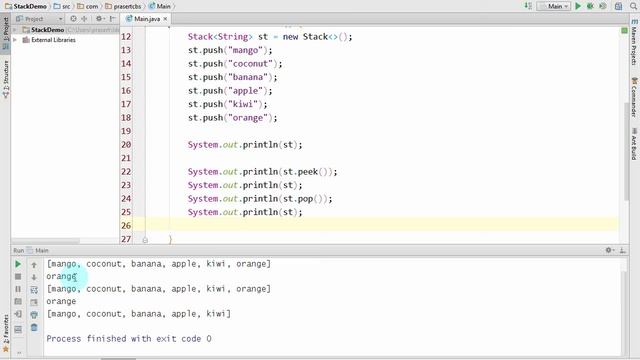Open Run panel settings gear
The image size is (640, 360).
point(609,250)
